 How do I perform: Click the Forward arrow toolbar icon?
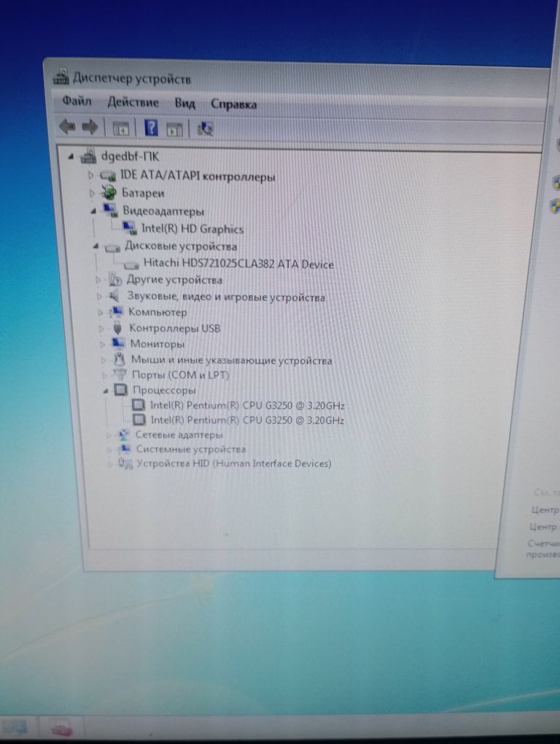pyautogui.click(x=90, y=127)
